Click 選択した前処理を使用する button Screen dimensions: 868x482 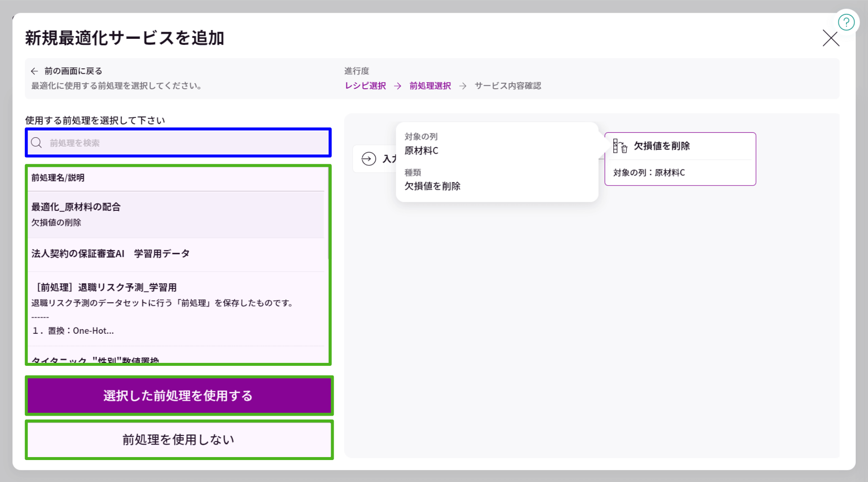pos(178,396)
